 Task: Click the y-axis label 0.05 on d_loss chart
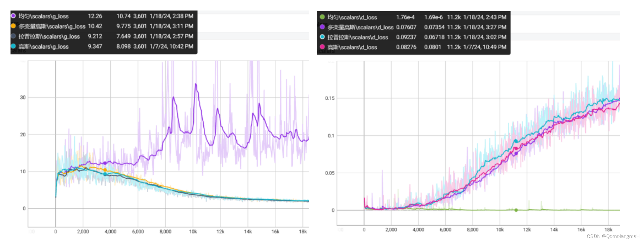330,173
